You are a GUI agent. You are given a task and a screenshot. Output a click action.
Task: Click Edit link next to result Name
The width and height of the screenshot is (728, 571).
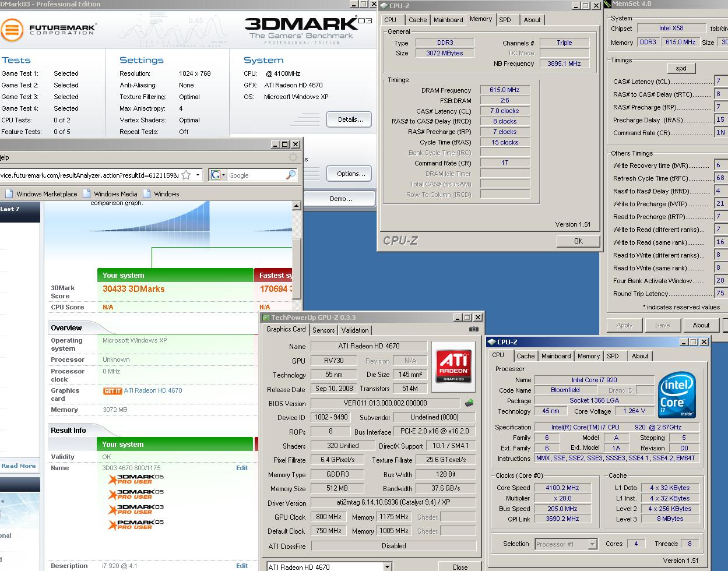pos(242,468)
